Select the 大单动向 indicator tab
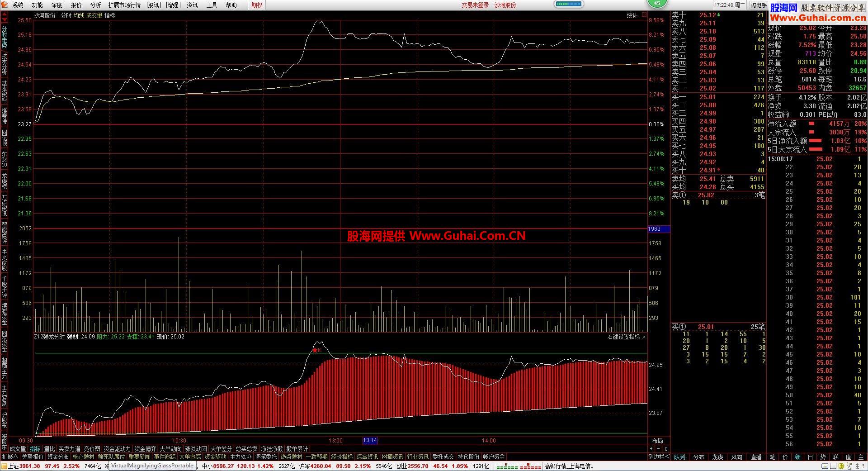The width and height of the screenshot is (868, 471). coord(170,449)
